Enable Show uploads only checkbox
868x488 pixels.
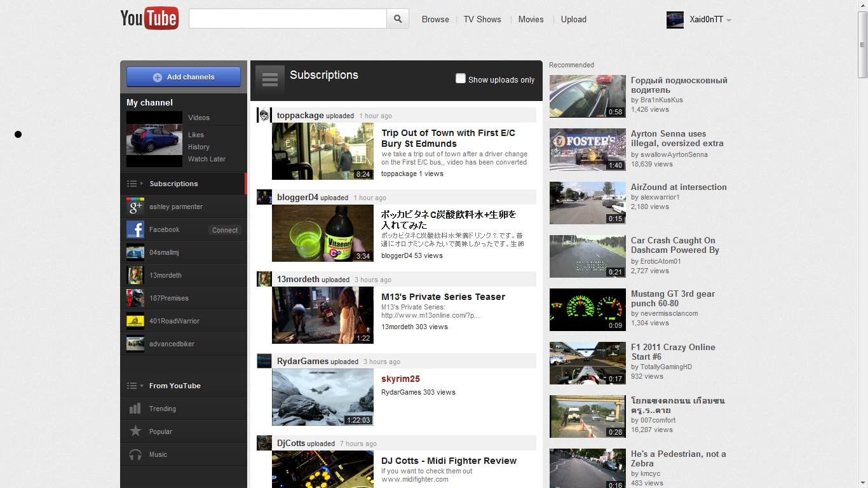461,78
